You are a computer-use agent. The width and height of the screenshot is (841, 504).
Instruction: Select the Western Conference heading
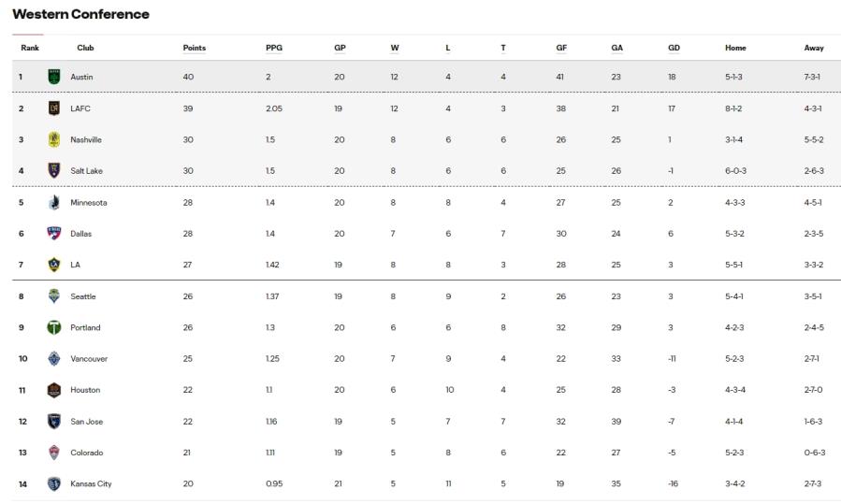tap(81, 14)
